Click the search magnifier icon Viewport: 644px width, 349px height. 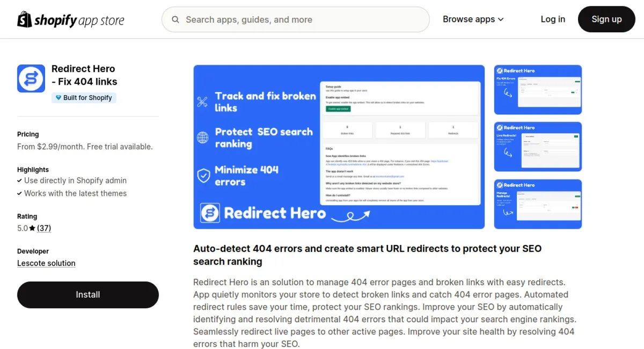pos(175,20)
